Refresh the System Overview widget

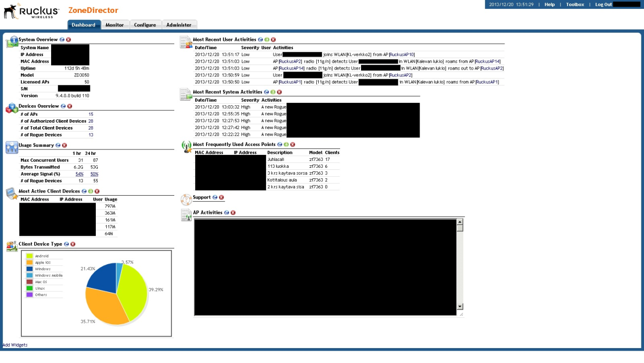click(x=62, y=39)
